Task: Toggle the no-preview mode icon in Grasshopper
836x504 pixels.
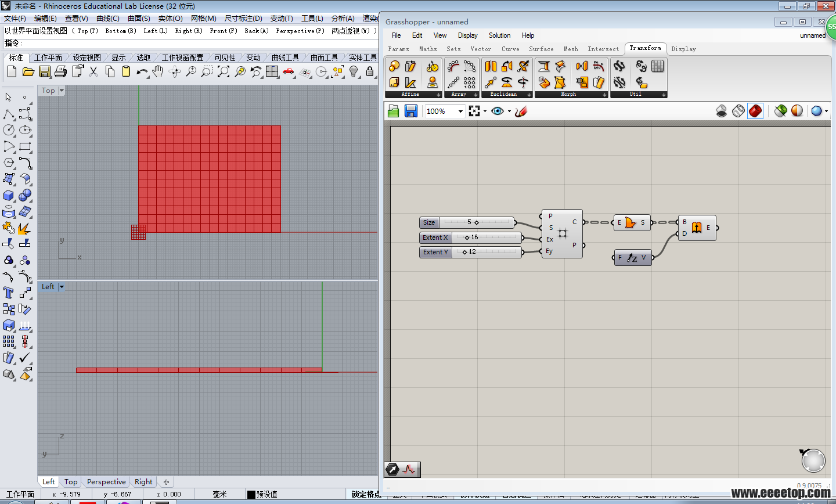Action: tap(722, 111)
